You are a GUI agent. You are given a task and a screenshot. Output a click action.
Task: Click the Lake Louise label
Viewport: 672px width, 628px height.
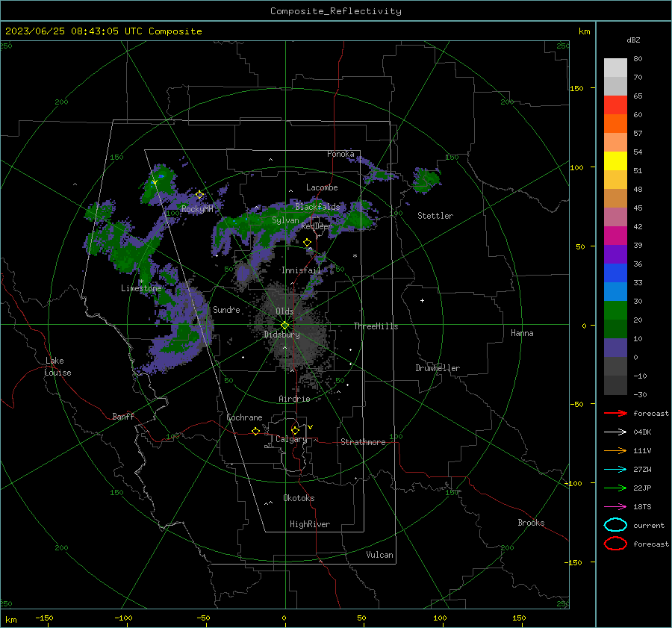click(57, 367)
